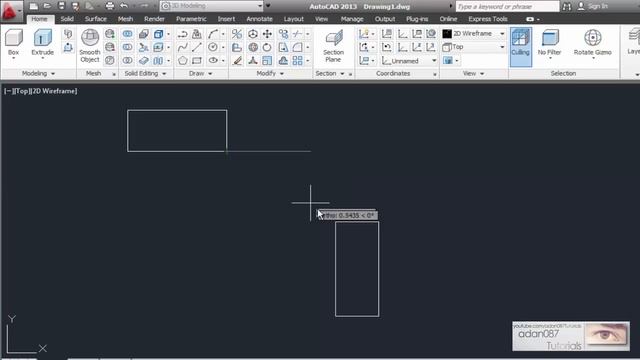Expand the Modify panel
Screen dimensions: 640x360
coord(270,73)
